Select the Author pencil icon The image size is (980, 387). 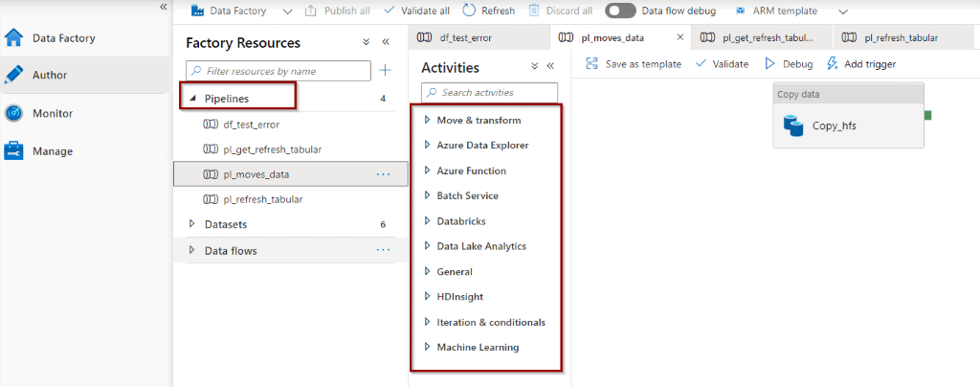(x=13, y=75)
